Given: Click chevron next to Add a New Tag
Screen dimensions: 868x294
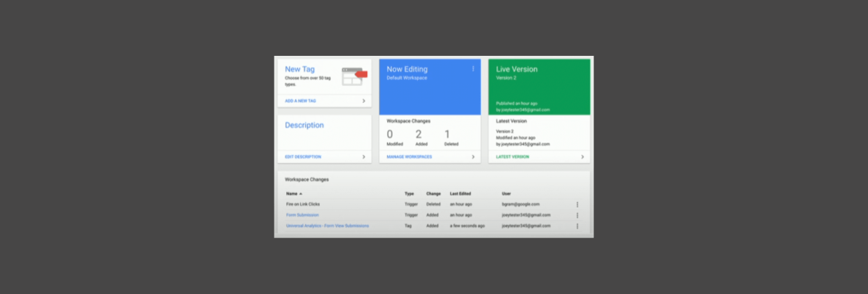Looking at the screenshot, I should tap(363, 101).
